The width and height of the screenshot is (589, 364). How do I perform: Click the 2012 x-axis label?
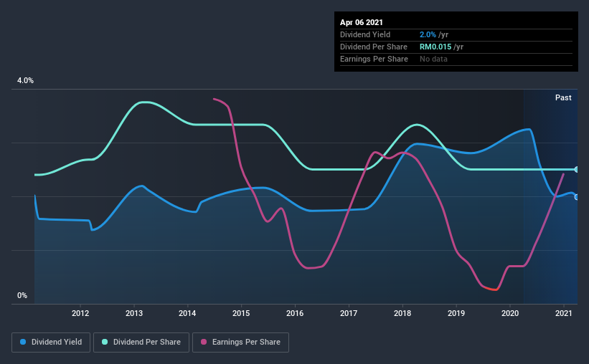tap(80, 313)
